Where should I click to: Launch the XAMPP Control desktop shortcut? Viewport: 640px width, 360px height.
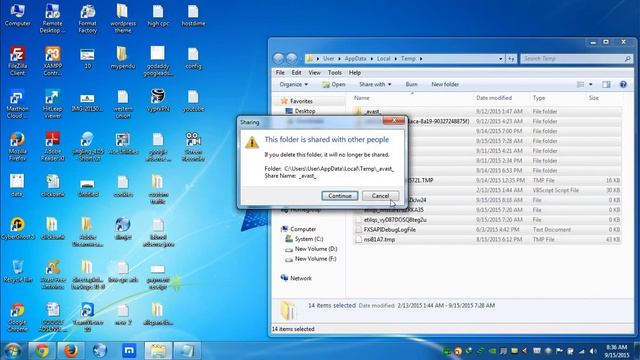coord(52,61)
